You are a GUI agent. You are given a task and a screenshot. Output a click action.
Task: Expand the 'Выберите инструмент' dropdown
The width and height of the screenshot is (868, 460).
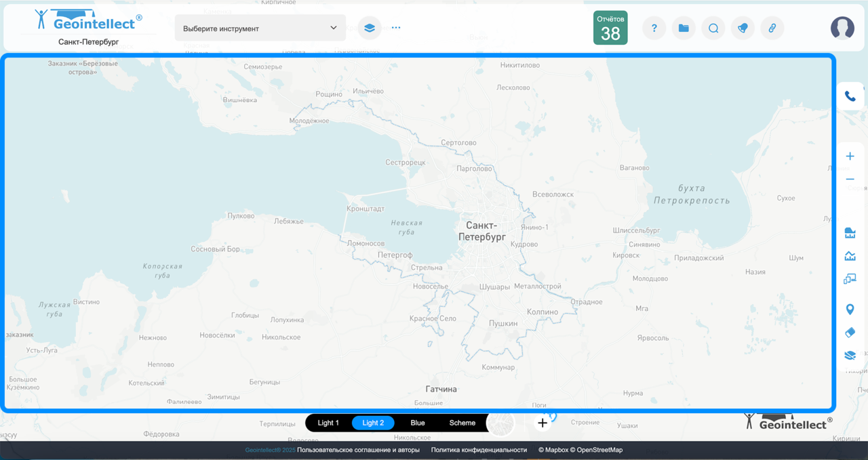pos(260,28)
